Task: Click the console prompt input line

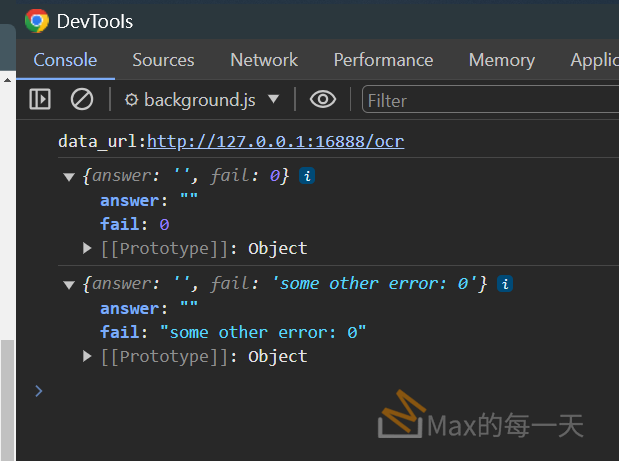Action: (x=300, y=391)
